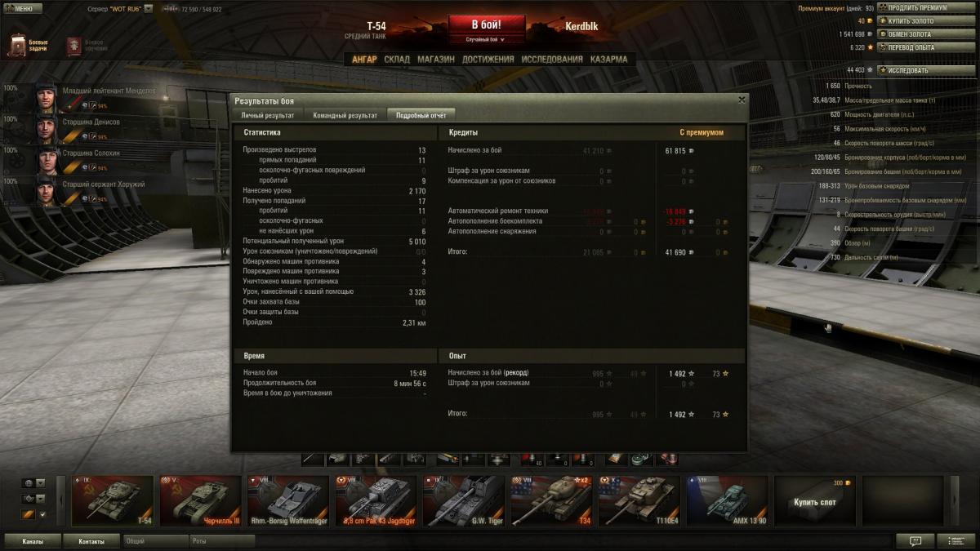The image size is (980, 551).
Task: Click the 61 815 credits value
Action: pyautogui.click(x=675, y=151)
